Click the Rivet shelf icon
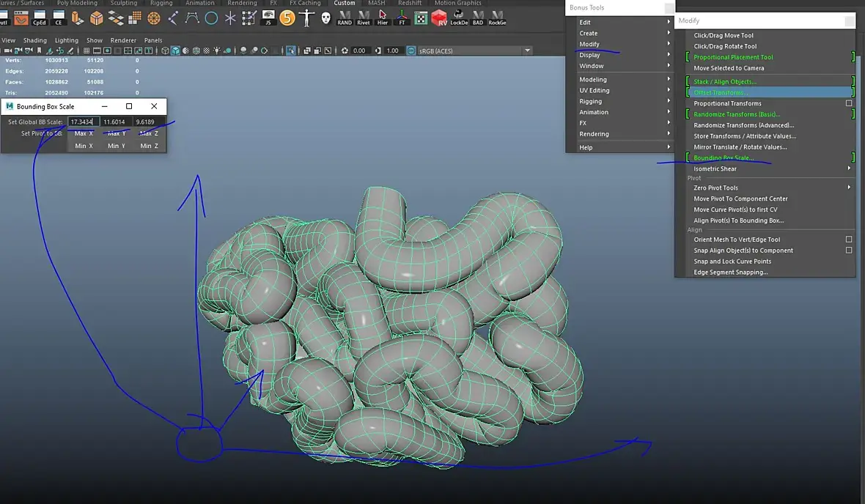This screenshot has height=504, width=865. (x=364, y=18)
